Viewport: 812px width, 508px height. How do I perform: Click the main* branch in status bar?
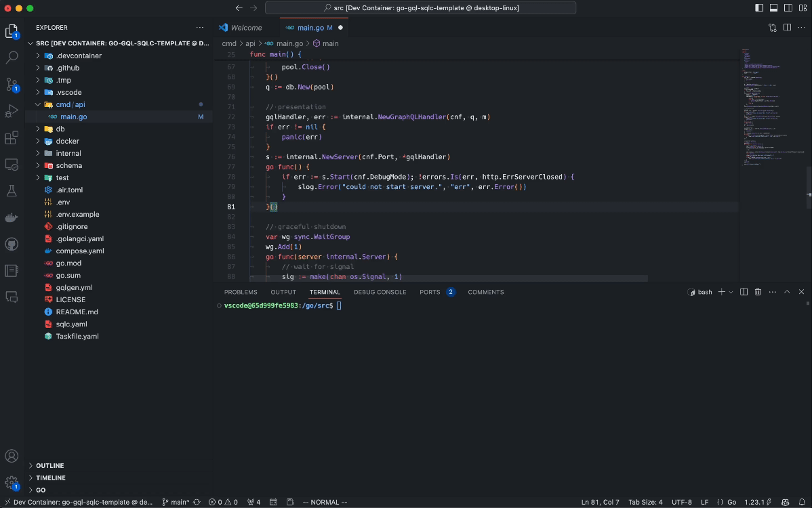click(x=176, y=502)
